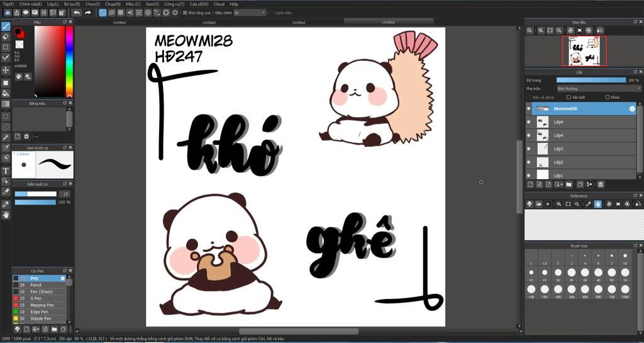Open the Bộ lọc(R) menu
644x343 pixels.
click(x=72, y=4)
